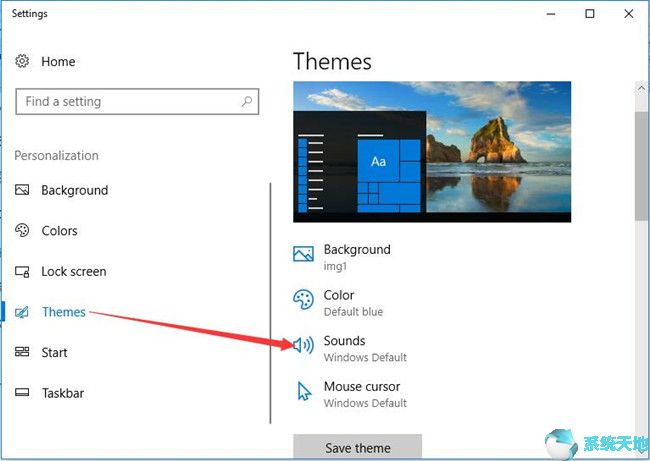
Task: Click the Start tiles icon in sidebar
Action: (x=22, y=352)
